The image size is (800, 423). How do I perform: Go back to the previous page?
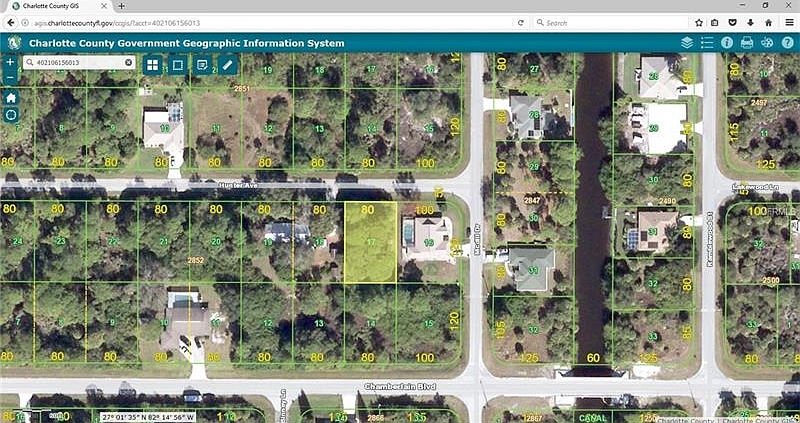(x=10, y=23)
